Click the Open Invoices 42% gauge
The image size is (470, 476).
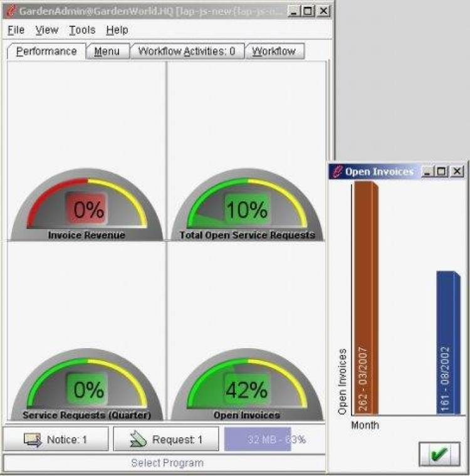coord(248,384)
